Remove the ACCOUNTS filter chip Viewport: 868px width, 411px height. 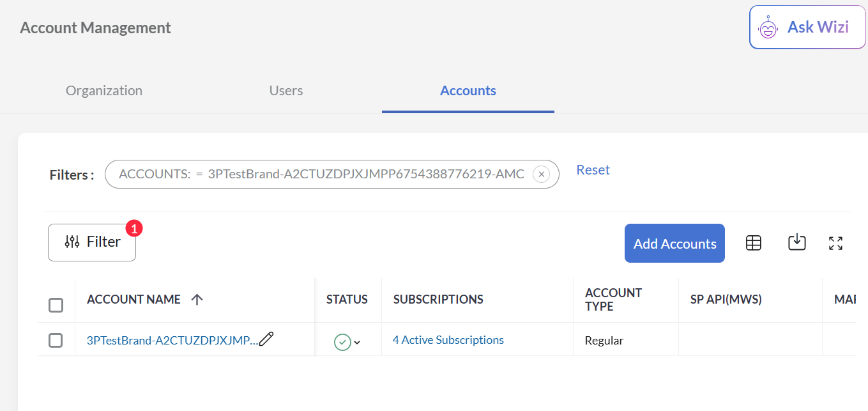[x=541, y=174]
